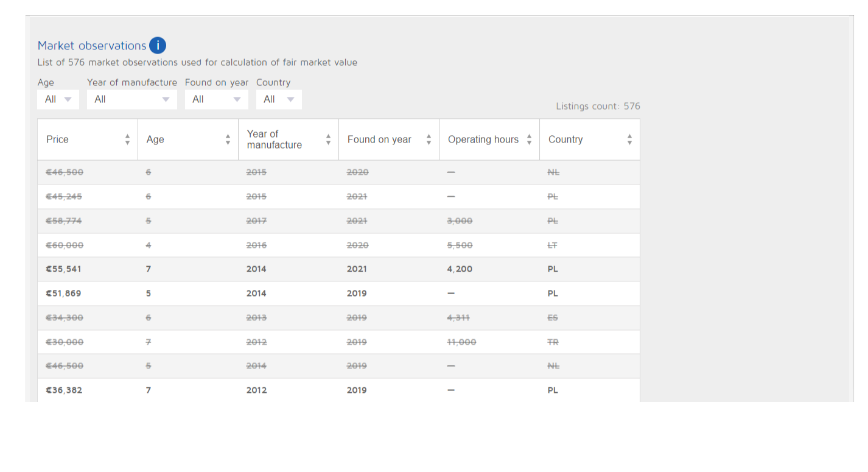This screenshot has width=868, height=472.
Task: Click the struck-through €30,000 price
Action: click(65, 342)
